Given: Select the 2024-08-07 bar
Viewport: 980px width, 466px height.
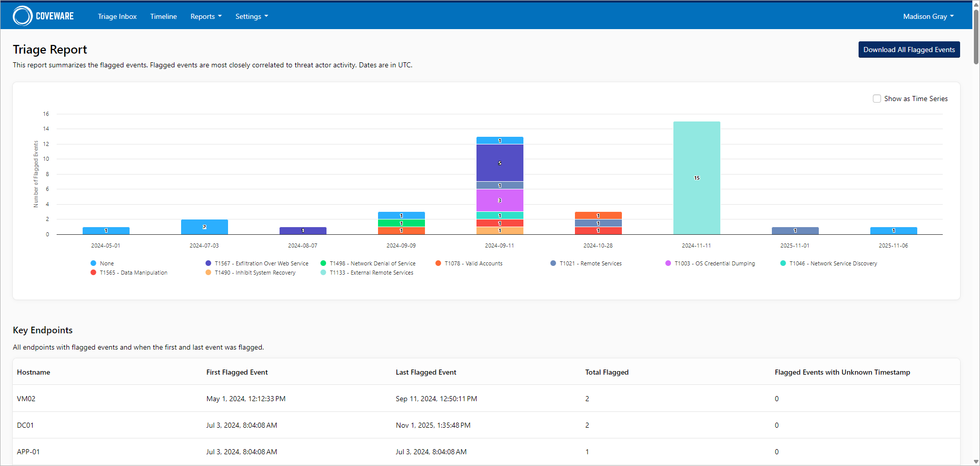Looking at the screenshot, I should 303,231.
